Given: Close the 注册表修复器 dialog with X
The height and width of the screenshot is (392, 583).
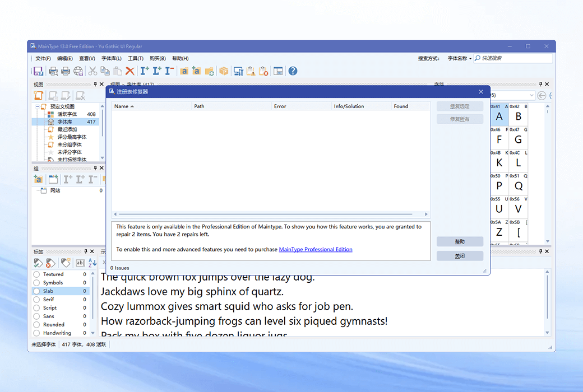Looking at the screenshot, I should 481,92.
